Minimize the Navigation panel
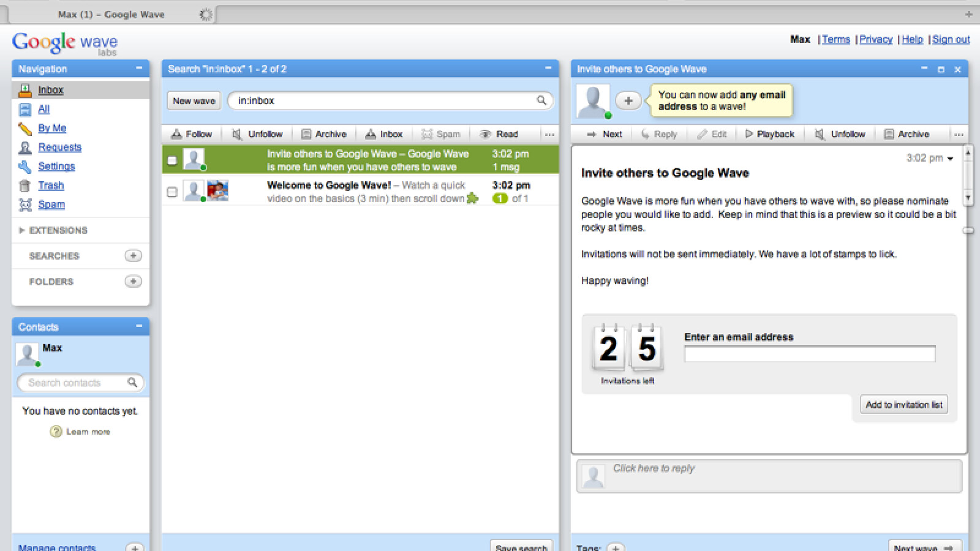The height and width of the screenshot is (551, 980). (x=139, y=69)
